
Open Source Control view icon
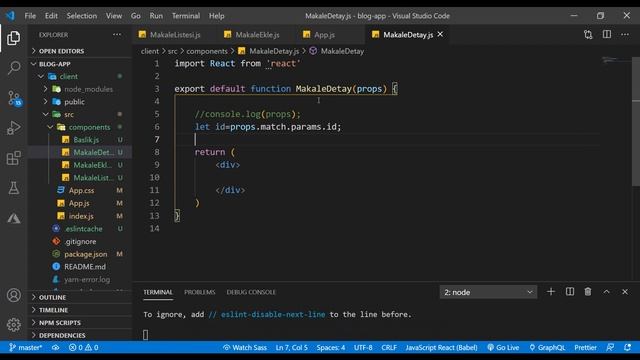[x=13, y=98]
